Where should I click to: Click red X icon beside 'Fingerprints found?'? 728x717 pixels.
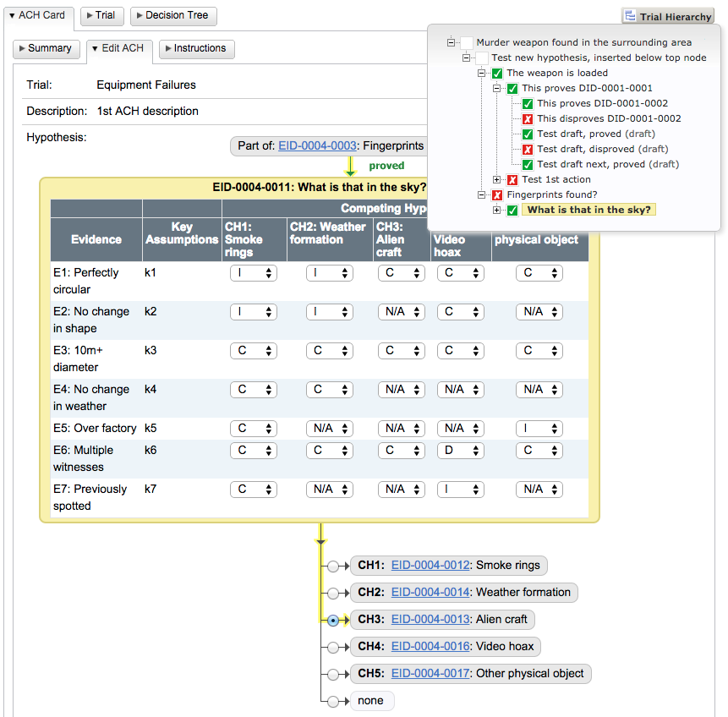tap(497, 195)
